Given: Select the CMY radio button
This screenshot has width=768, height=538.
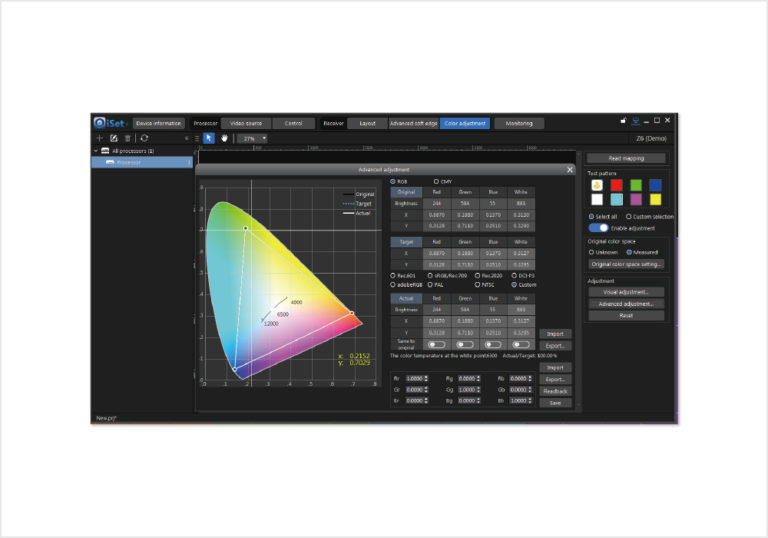Looking at the screenshot, I should coord(436,181).
